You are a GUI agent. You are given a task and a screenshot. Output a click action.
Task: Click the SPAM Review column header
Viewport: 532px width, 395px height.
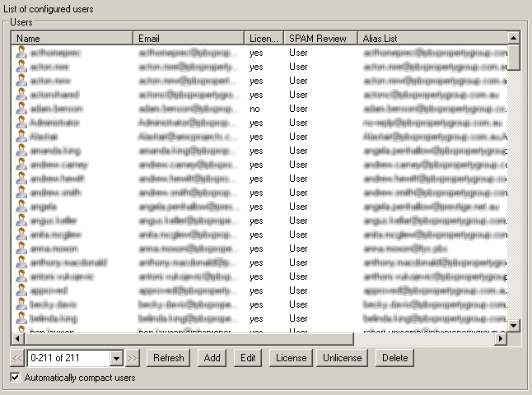pos(320,38)
